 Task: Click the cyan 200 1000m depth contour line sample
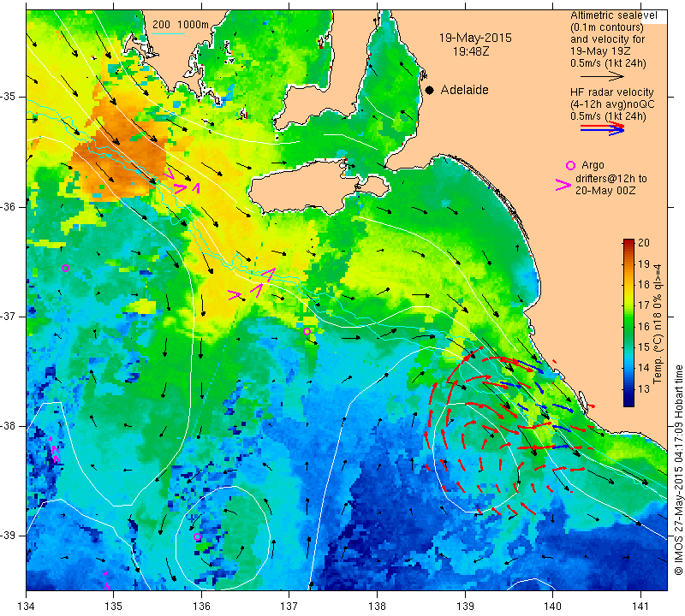(x=168, y=33)
